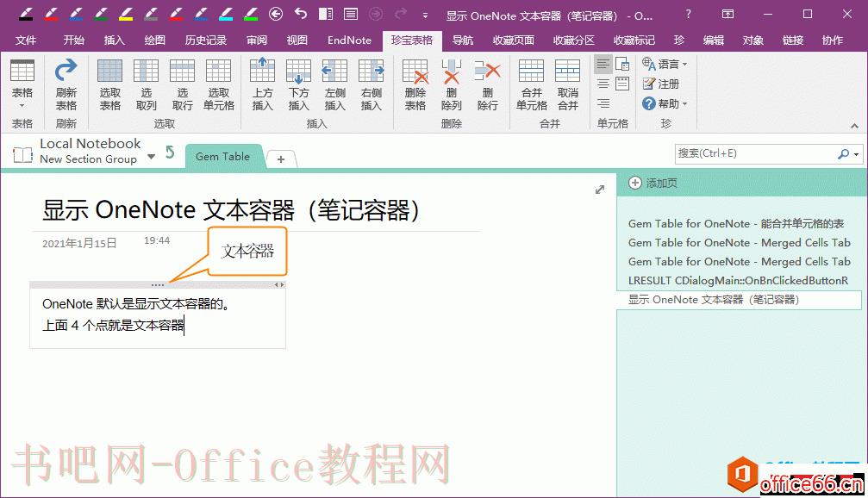
Task: Switch to the EndNote tab
Action: point(349,40)
